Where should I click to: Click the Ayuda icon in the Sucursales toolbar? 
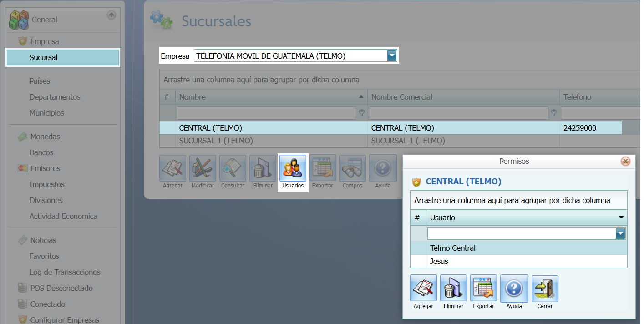click(x=382, y=172)
